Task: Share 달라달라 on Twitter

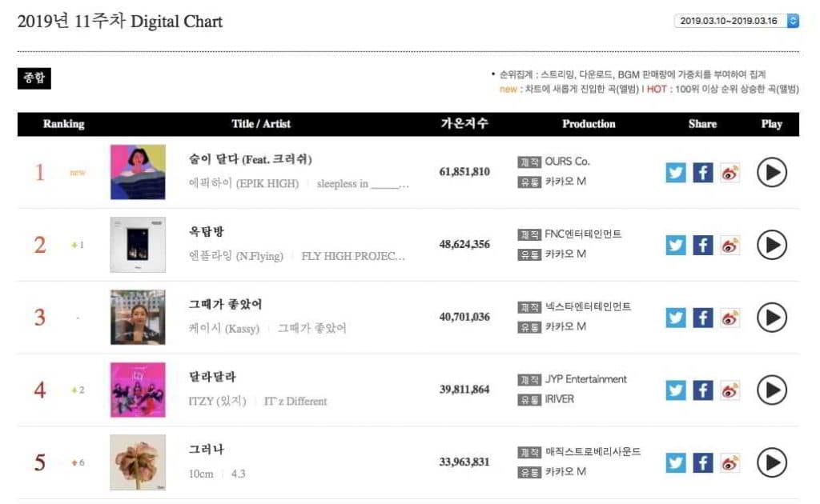Action: click(676, 390)
